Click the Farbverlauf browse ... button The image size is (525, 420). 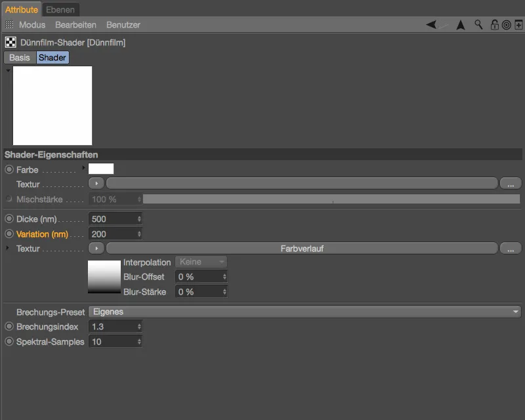point(511,249)
